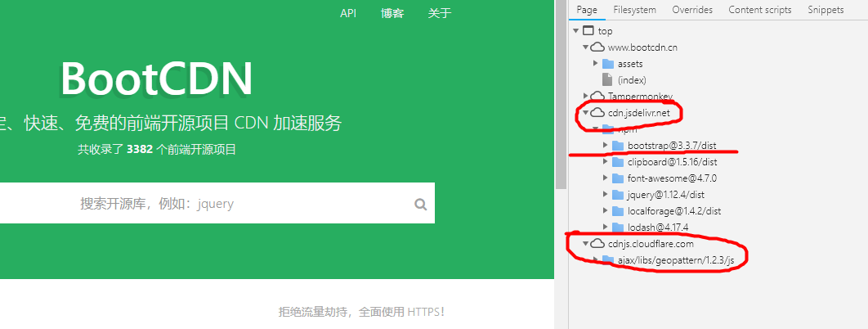Expand the assets folder arrow
The height and width of the screenshot is (329, 868).
pyautogui.click(x=596, y=64)
